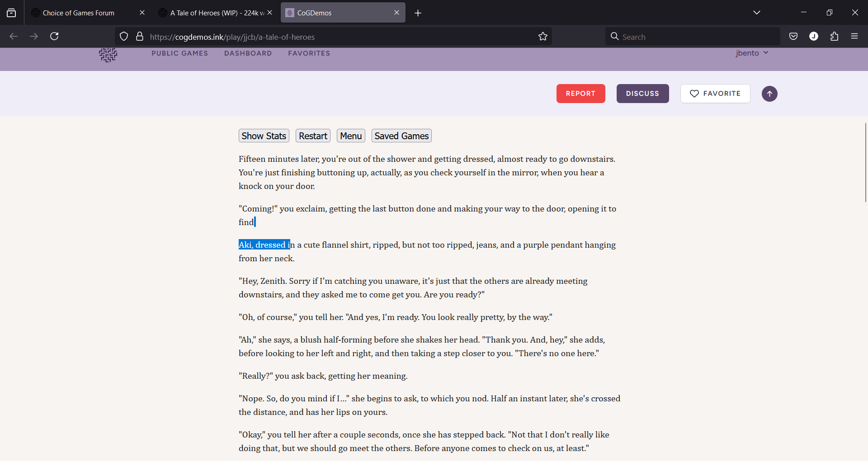Close the Choice of Games Forum tab
The width and height of the screenshot is (868, 461).
coord(142,13)
